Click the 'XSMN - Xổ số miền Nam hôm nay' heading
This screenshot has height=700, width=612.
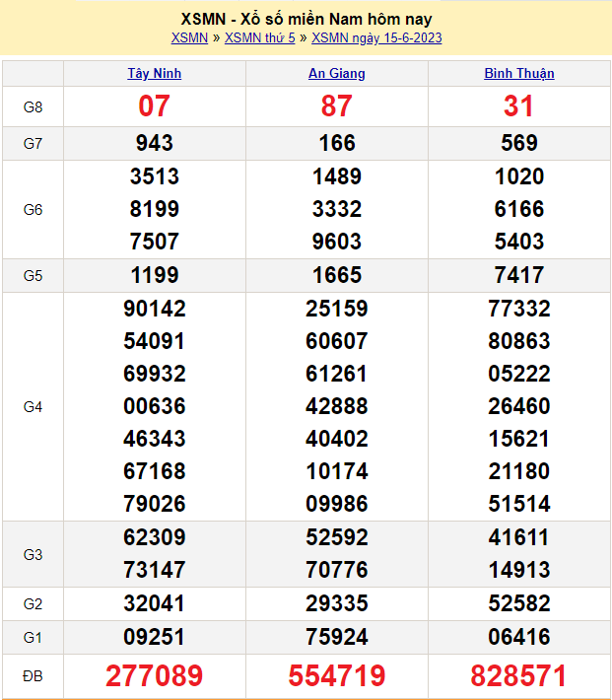[x=306, y=19]
